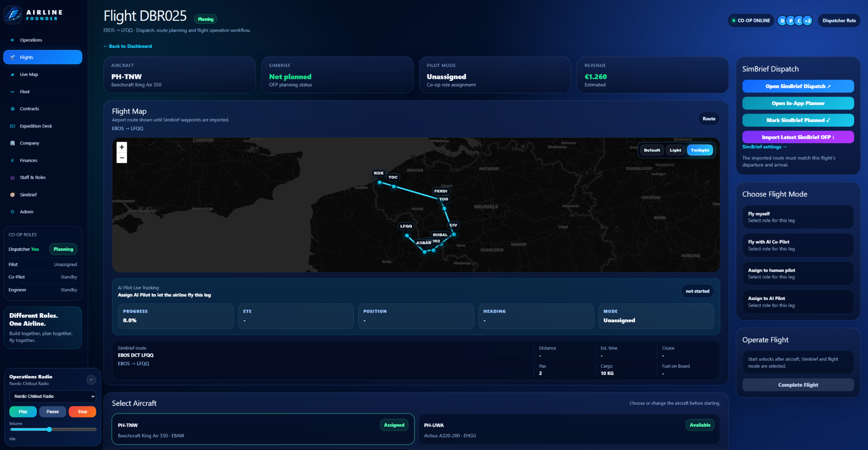Click the Contracts sidebar icon
The width and height of the screenshot is (868, 450).
[12, 109]
